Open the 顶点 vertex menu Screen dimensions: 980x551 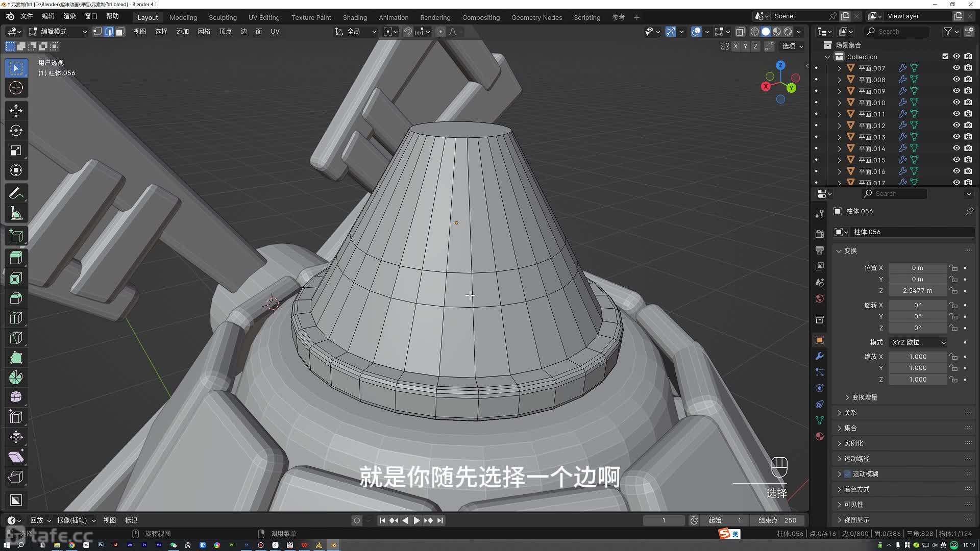click(225, 32)
